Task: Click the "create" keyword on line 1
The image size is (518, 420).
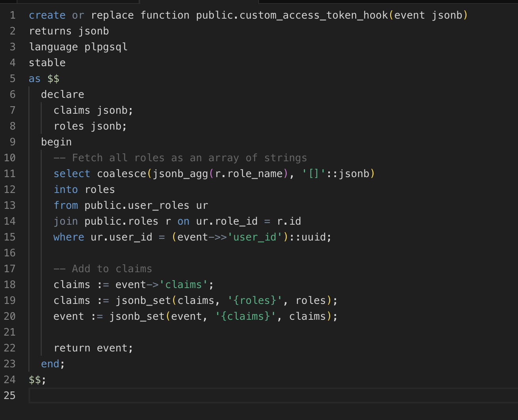Action: pyautogui.click(x=47, y=15)
